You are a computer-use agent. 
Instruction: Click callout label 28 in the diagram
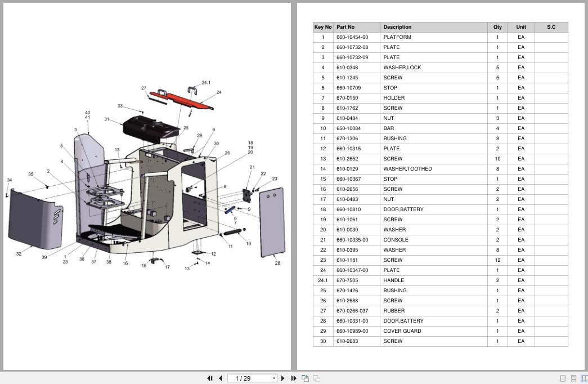pos(277,263)
